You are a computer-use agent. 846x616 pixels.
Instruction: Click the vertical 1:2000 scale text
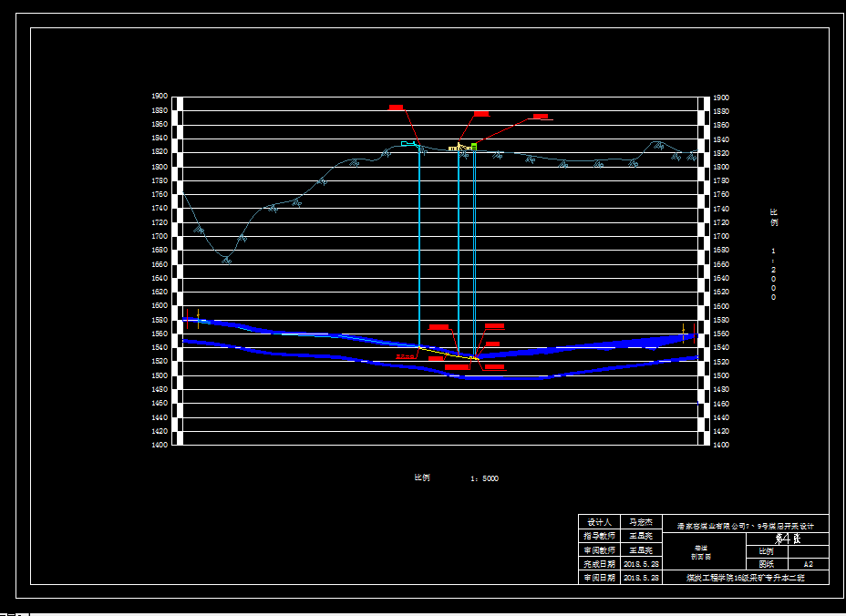coord(774,274)
